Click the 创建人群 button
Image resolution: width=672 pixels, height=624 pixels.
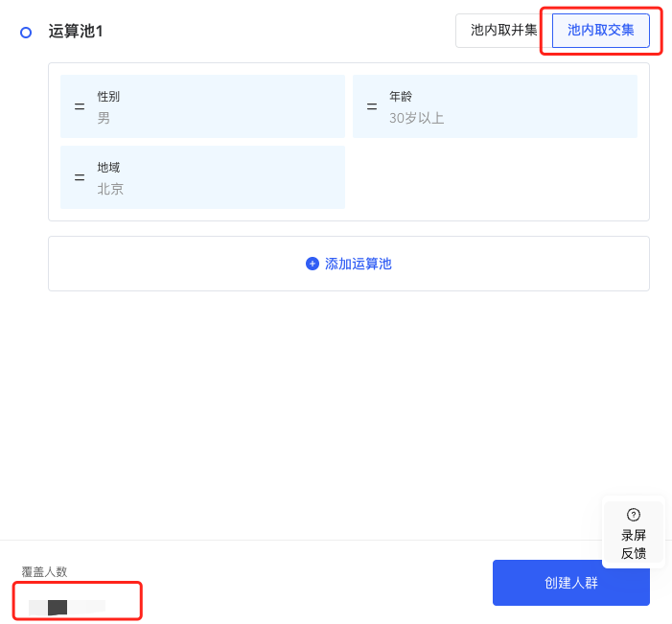570,583
